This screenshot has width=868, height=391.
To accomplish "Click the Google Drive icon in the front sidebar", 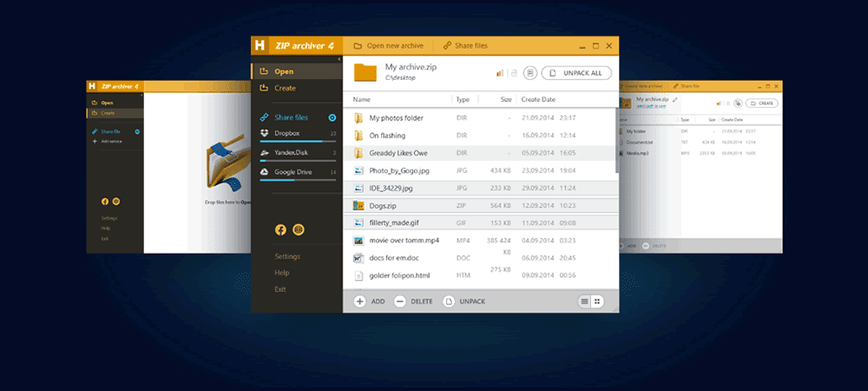I will pyautogui.click(x=265, y=172).
